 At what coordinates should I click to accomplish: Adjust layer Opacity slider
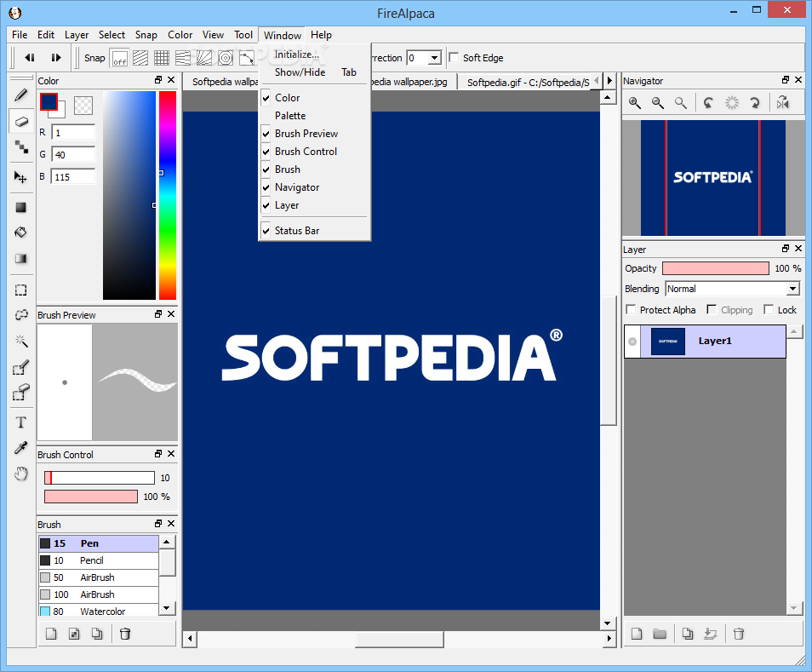pos(716,268)
